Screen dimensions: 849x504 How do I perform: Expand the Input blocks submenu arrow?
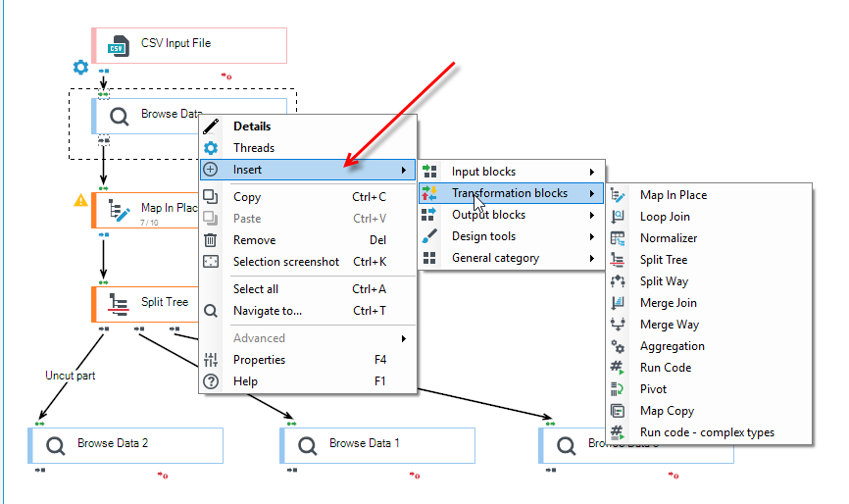592,172
